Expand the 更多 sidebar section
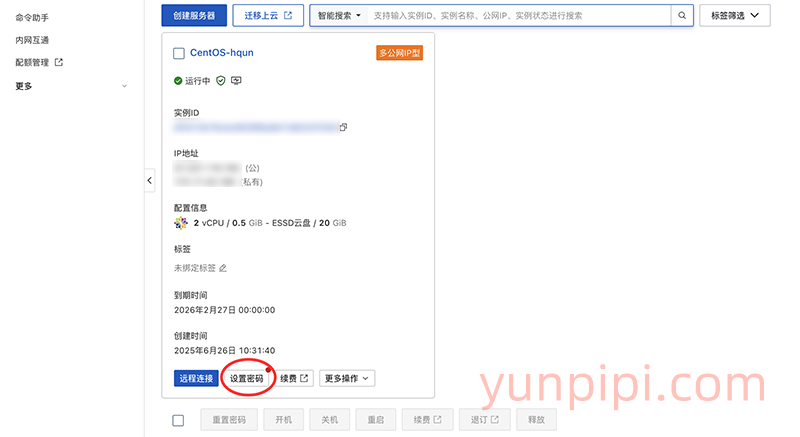800x437 pixels. tap(71, 86)
